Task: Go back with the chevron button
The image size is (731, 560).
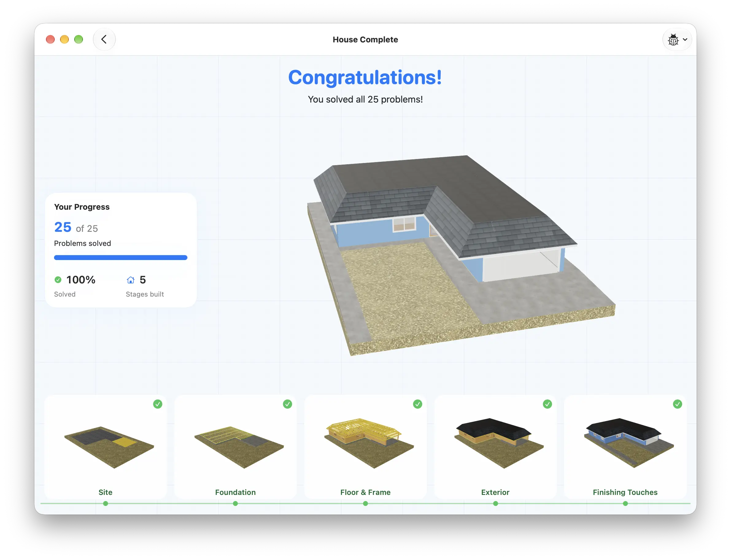Action: point(104,39)
